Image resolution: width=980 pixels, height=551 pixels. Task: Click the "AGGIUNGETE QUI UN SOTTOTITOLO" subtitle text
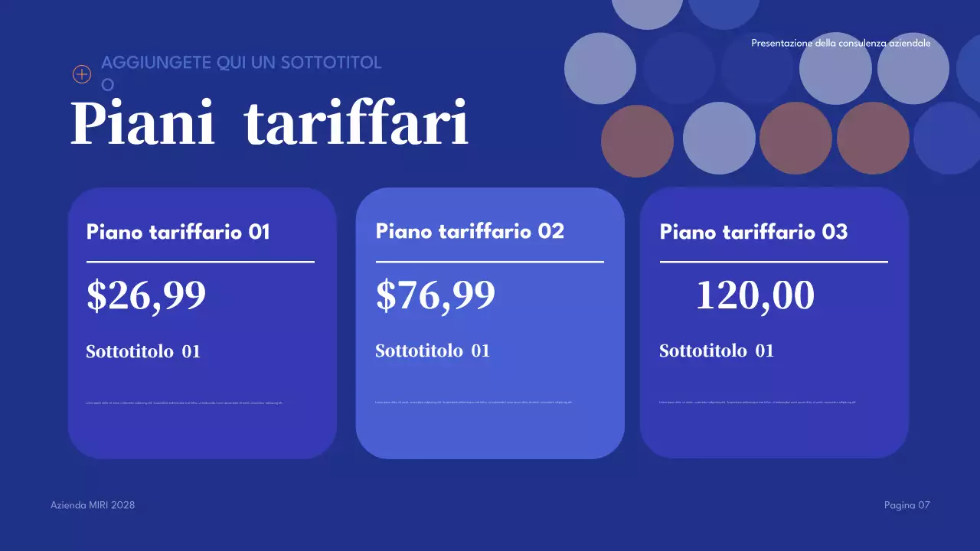(x=241, y=64)
